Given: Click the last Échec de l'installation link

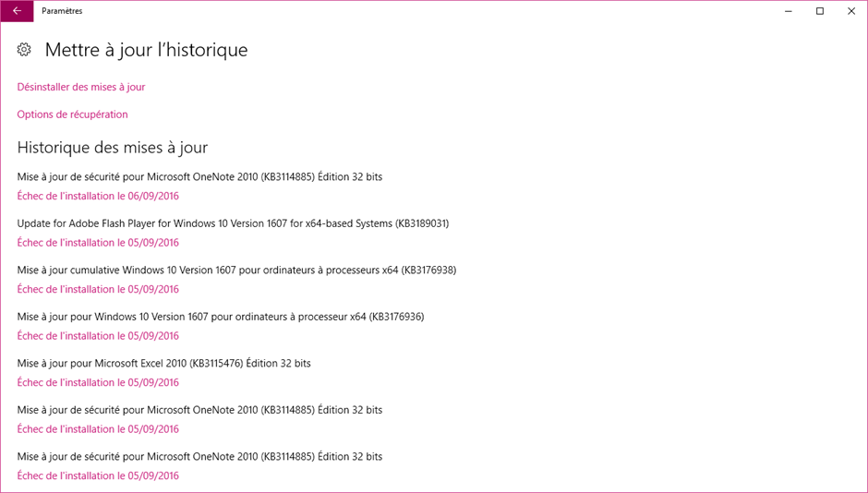Looking at the screenshot, I should coord(98,475).
